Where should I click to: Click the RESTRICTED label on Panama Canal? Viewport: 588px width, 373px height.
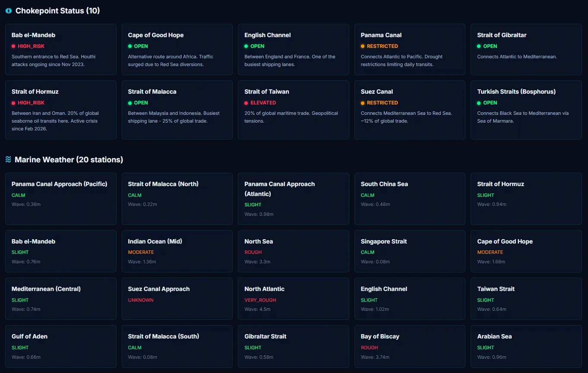[383, 46]
